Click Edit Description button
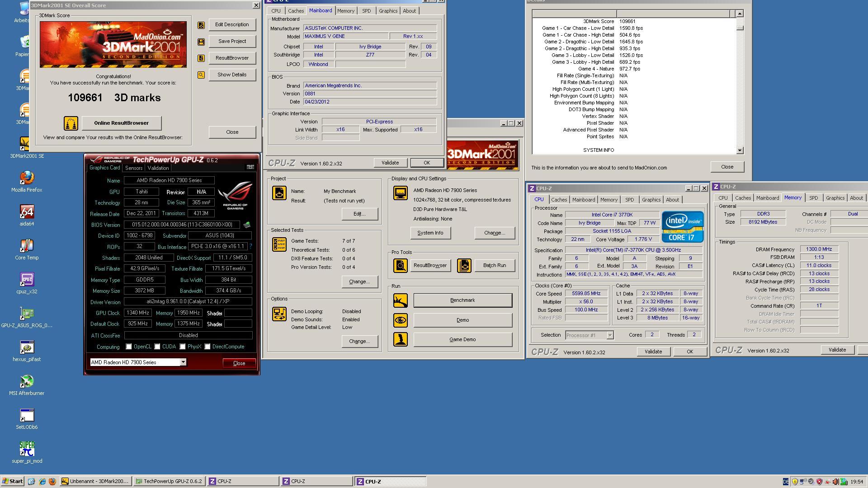 click(232, 24)
